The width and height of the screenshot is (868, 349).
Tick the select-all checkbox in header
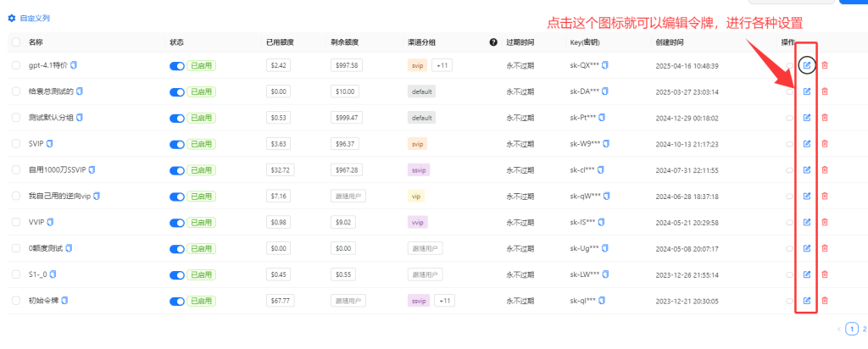click(x=16, y=42)
